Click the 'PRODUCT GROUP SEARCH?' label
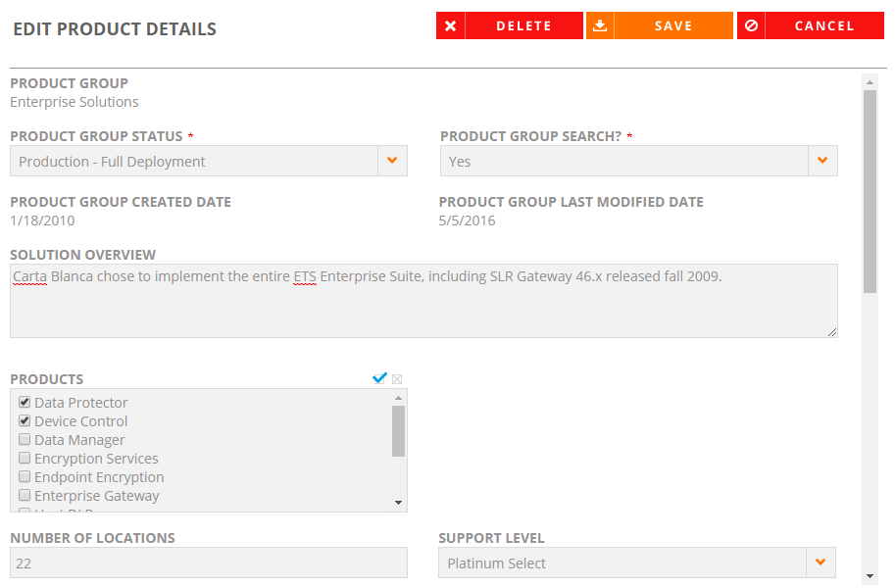 [531, 136]
